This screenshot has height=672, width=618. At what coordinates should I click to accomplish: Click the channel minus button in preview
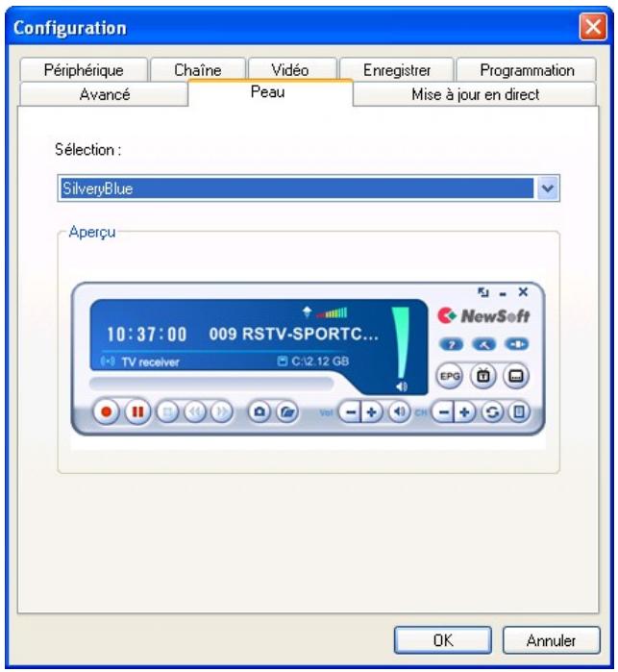[444, 412]
